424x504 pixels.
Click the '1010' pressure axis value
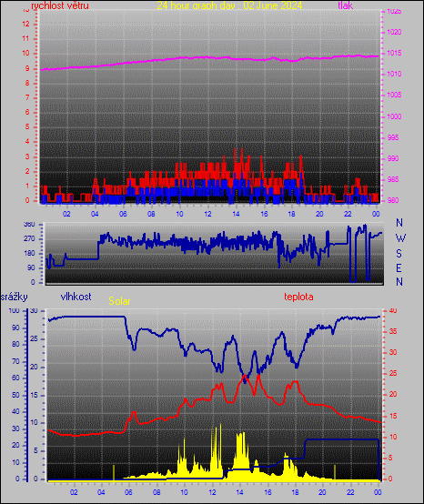pos(394,74)
